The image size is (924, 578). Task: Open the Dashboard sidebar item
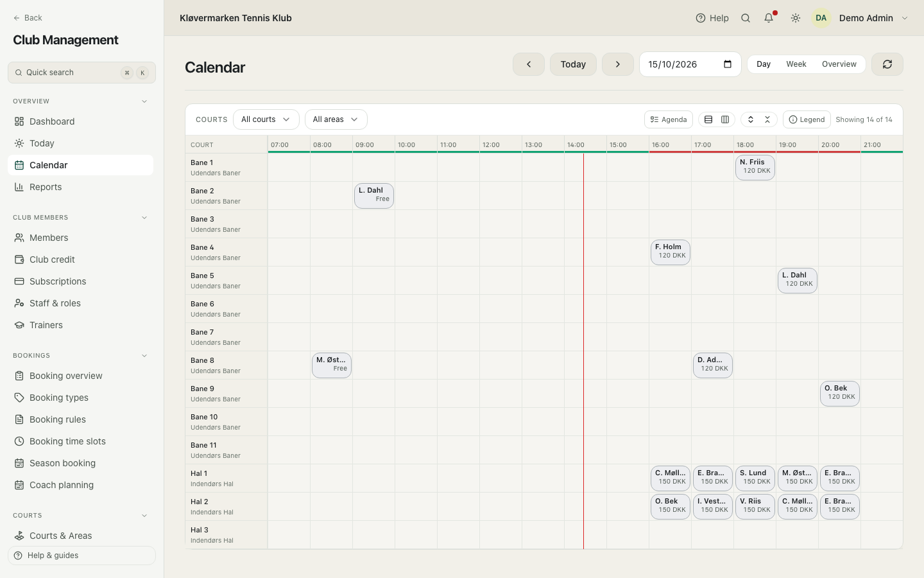pos(80,121)
